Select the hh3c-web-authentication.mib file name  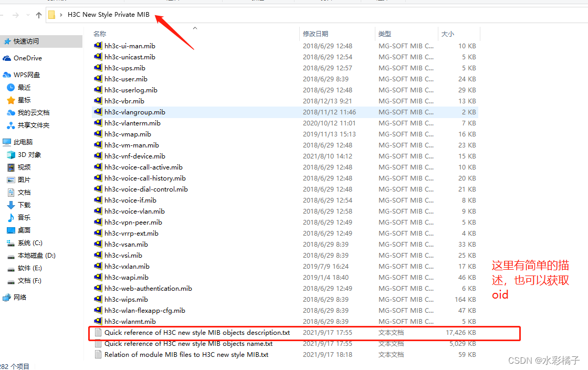[x=148, y=288]
